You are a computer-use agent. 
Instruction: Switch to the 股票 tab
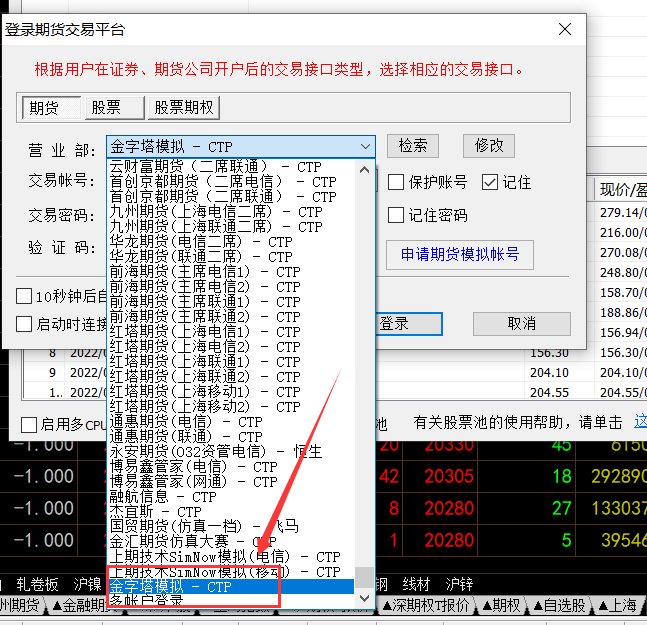[x=115, y=108]
